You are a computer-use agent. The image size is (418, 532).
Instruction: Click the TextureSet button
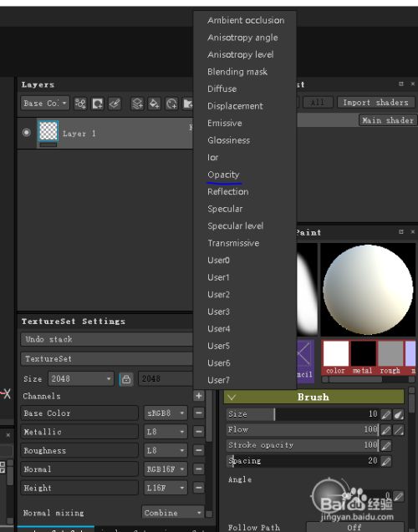107,358
